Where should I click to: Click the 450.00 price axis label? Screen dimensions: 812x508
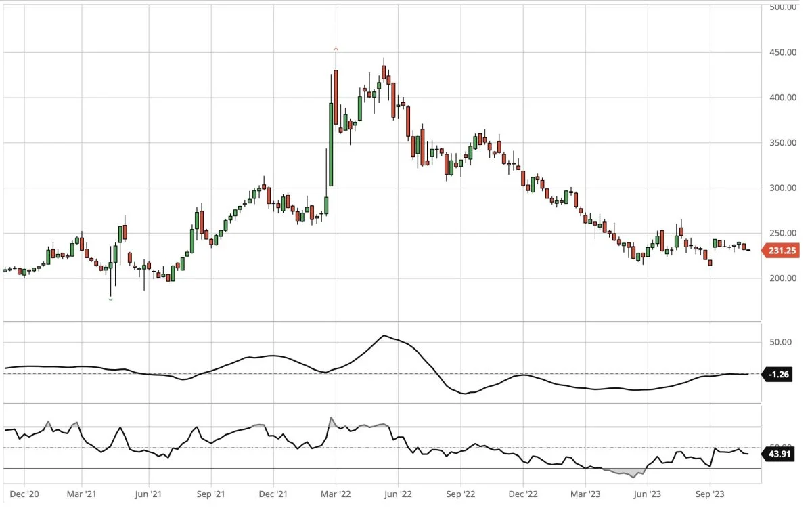point(783,52)
